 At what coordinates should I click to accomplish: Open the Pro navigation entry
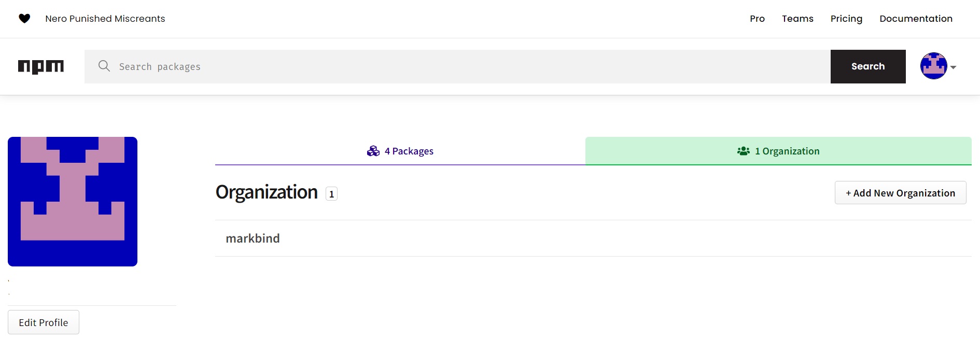[x=757, y=18]
